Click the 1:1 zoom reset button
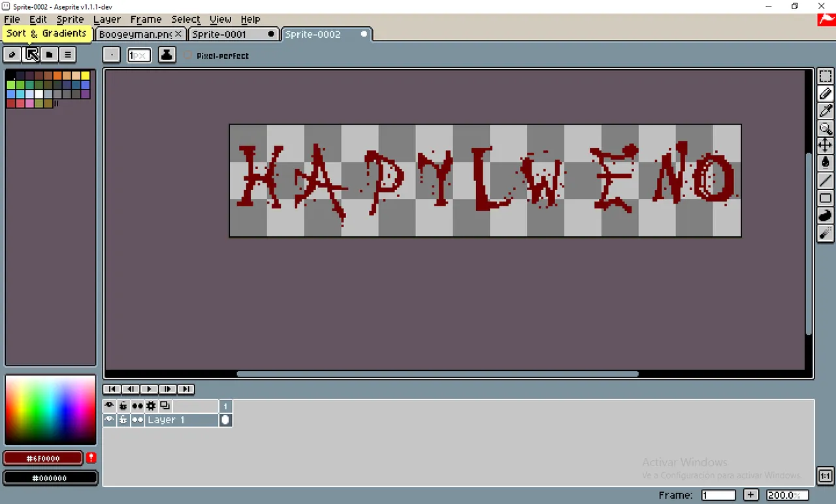 click(x=826, y=476)
